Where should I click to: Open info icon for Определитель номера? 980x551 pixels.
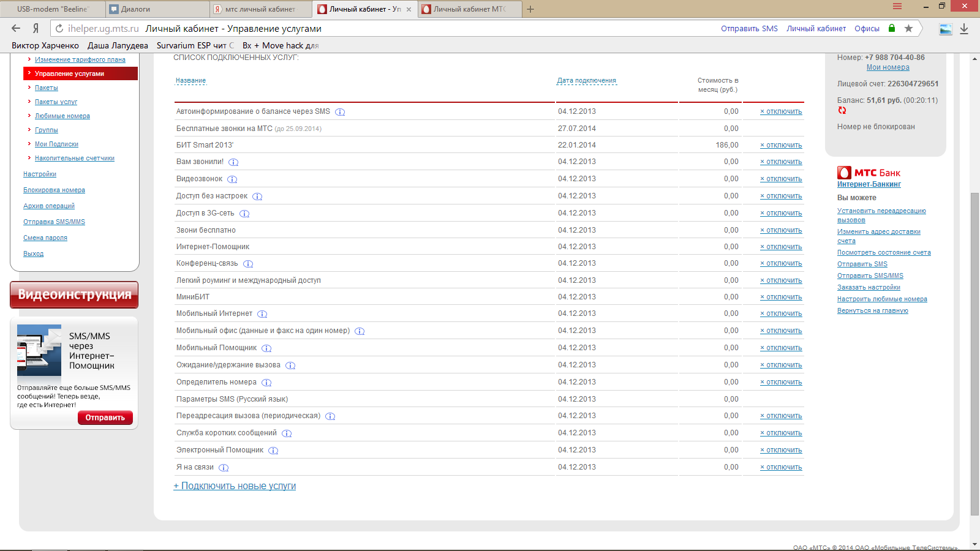[x=266, y=383]
